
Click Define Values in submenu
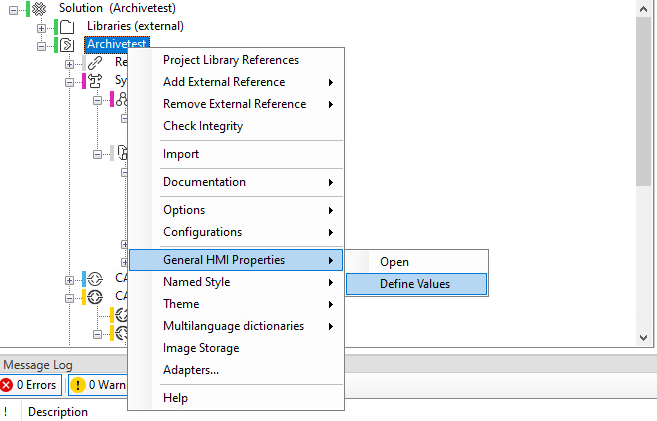coord(416,284)
